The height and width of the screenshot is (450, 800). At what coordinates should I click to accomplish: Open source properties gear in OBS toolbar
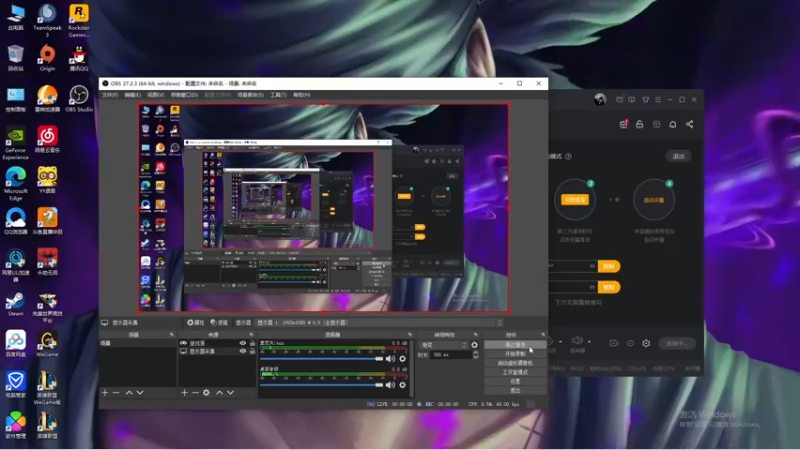click(195, 322)
